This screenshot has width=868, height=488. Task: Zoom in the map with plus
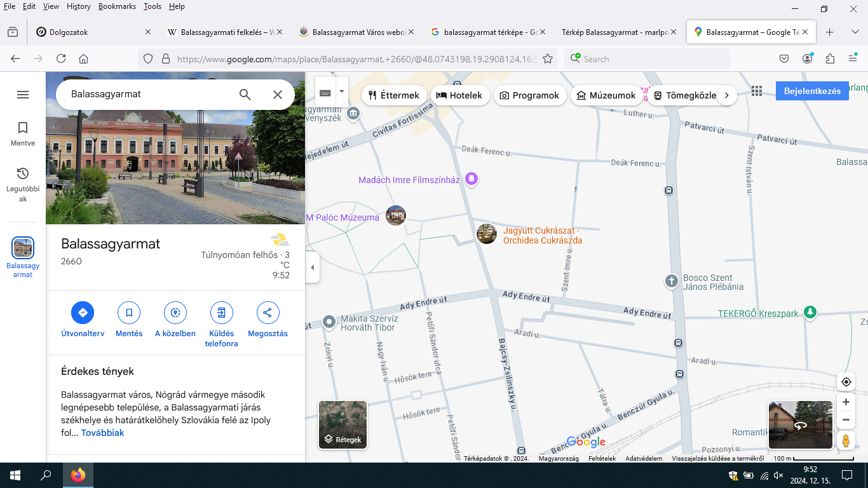846,402
